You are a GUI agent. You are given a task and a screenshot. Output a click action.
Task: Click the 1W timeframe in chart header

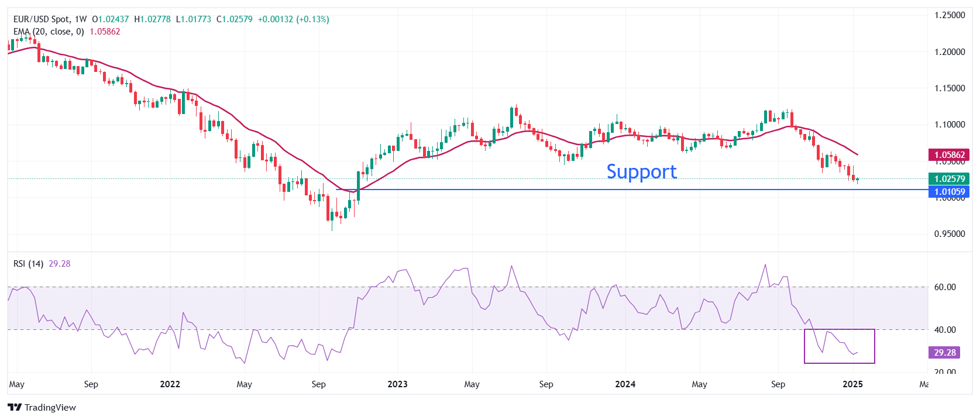tap(80, 19)
